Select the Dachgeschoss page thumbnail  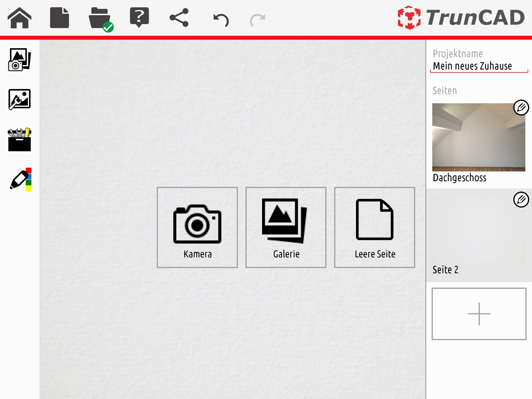(x=478, y=137)
